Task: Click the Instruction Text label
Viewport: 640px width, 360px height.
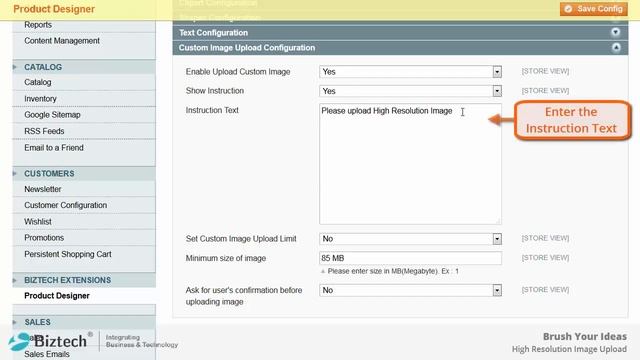Action: coord(212,110)
